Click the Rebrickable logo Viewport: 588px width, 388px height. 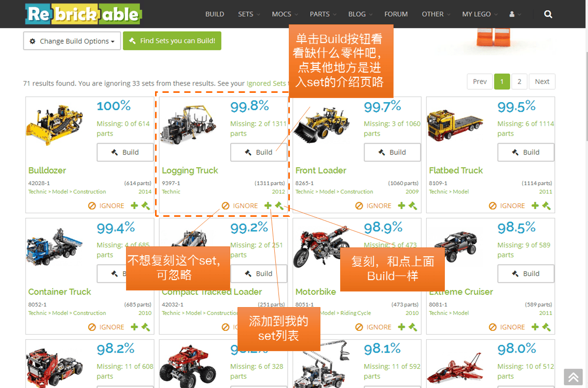83,14
